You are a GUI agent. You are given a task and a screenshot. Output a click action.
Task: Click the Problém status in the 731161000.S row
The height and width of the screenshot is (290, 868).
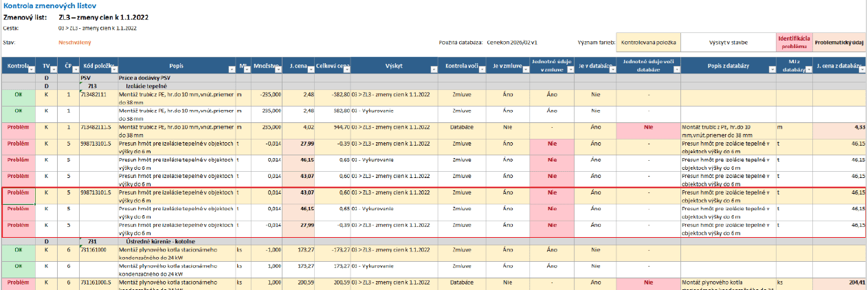click(x=19, y=284)
